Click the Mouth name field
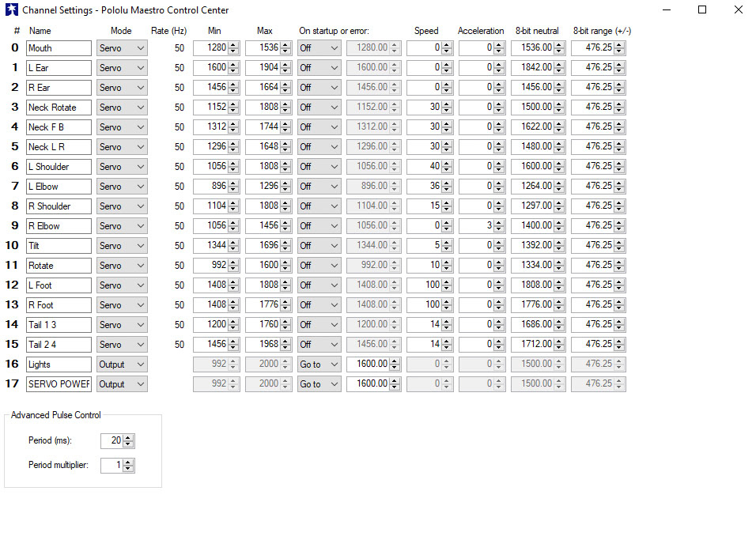The height and width of the screenshot is (540, 756). (x=59, y=48)
